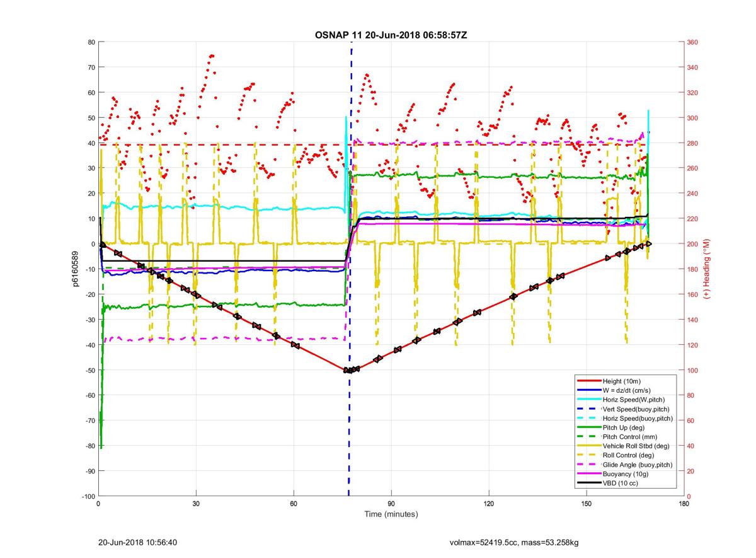
Task: Select the "volmax=52419.5cc, mass=53.258kg" footer text
Action: tap(513, 542)
